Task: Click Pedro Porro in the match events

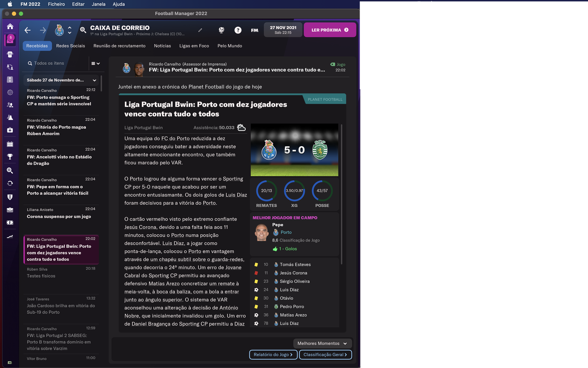Action: 292,307
